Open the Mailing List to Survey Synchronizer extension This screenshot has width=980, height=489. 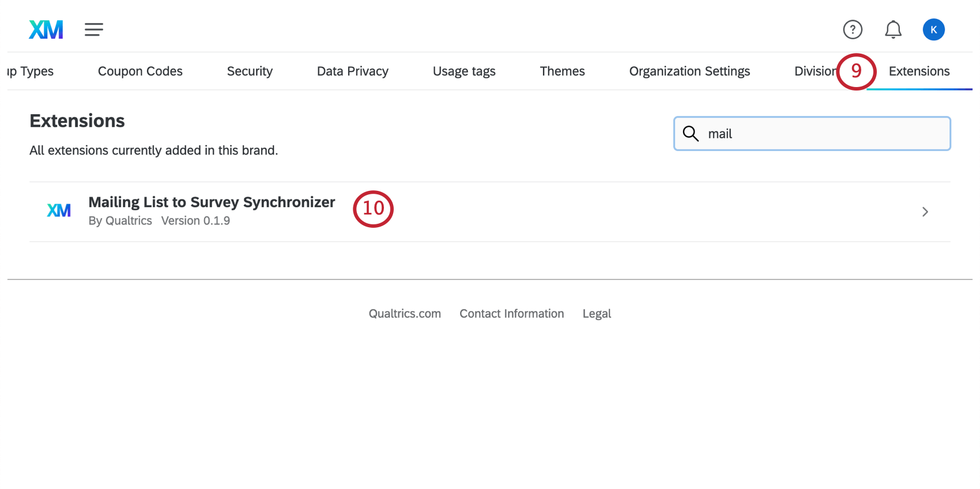pos(212,202)
